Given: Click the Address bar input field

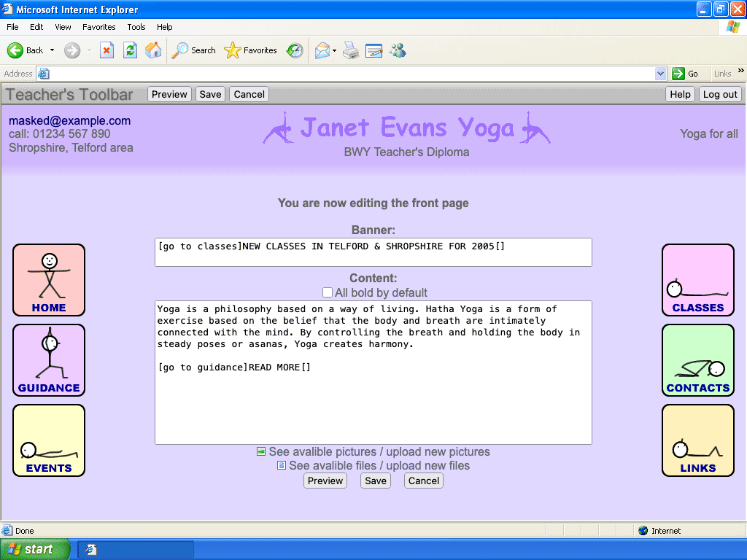Looking at the screenshot, I should click(352, 74).
